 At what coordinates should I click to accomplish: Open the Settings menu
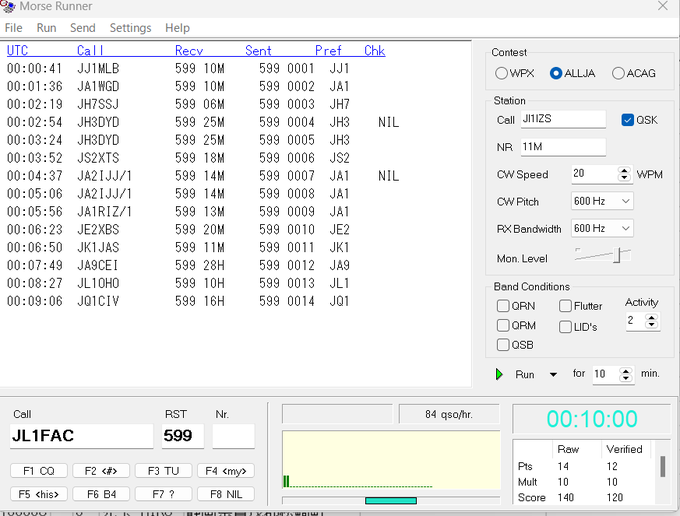[130, 28]
